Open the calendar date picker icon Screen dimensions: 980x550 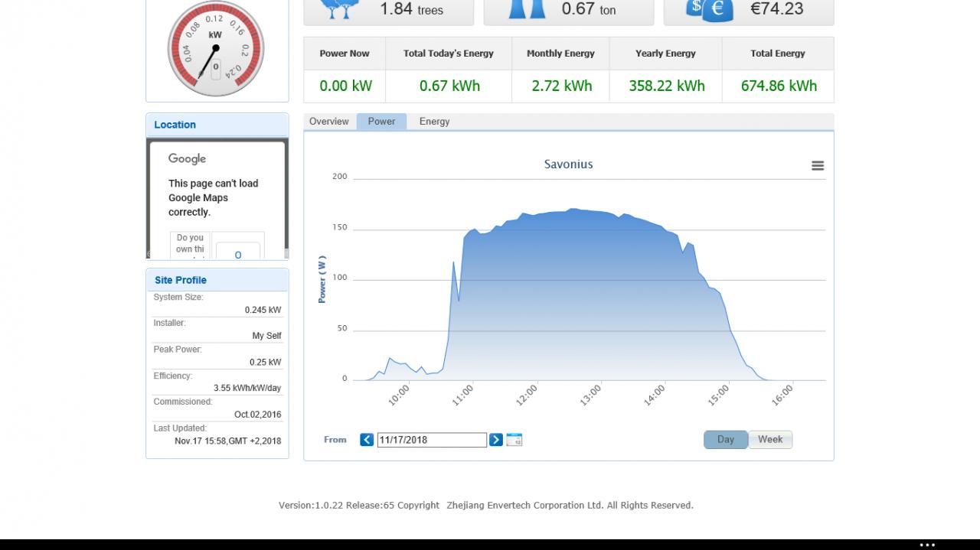(514, 440)
